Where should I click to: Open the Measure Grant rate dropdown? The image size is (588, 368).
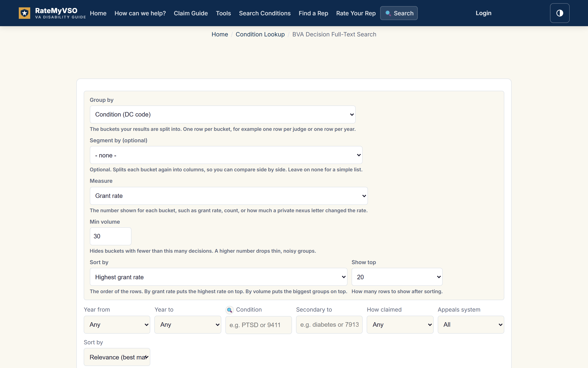tap(229, 196)
